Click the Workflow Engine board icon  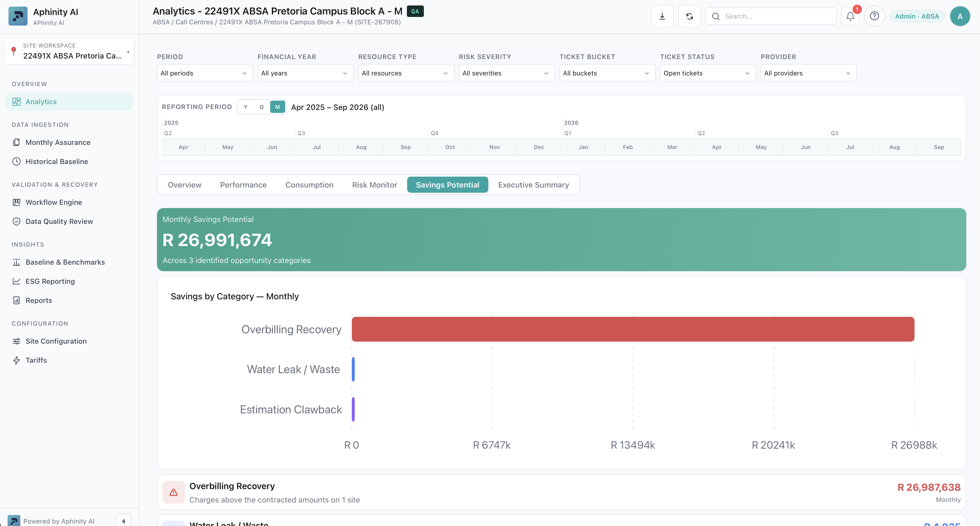point(16,202)
